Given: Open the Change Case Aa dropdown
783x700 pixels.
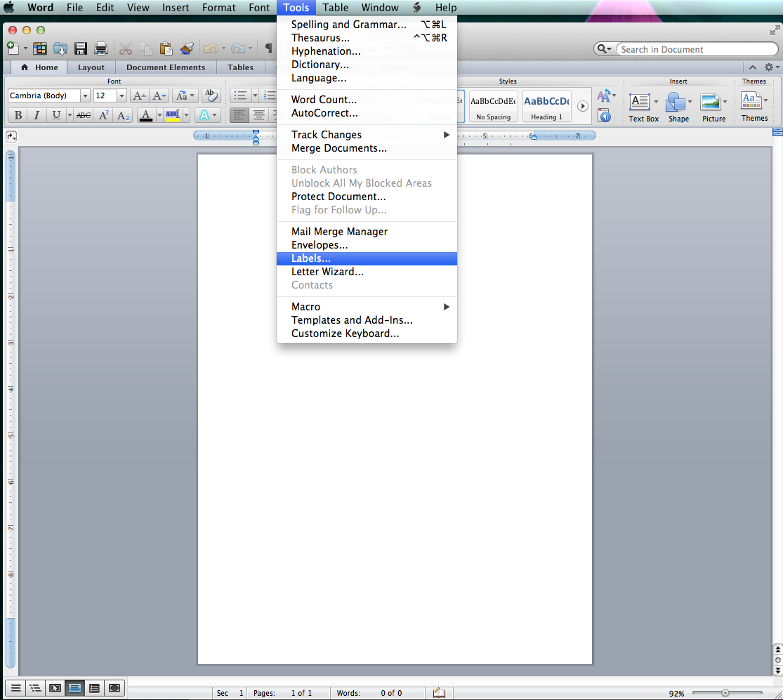Looking at the screenshot, I should click(x=185, y=95).
